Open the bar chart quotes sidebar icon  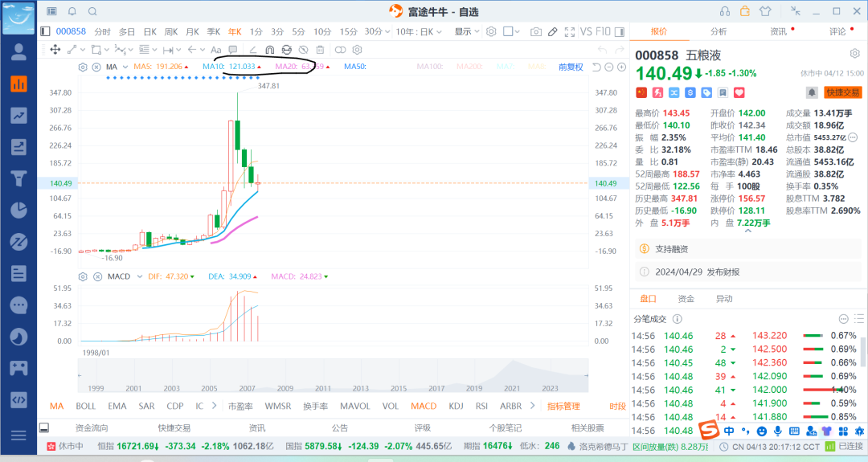[18, 84]
